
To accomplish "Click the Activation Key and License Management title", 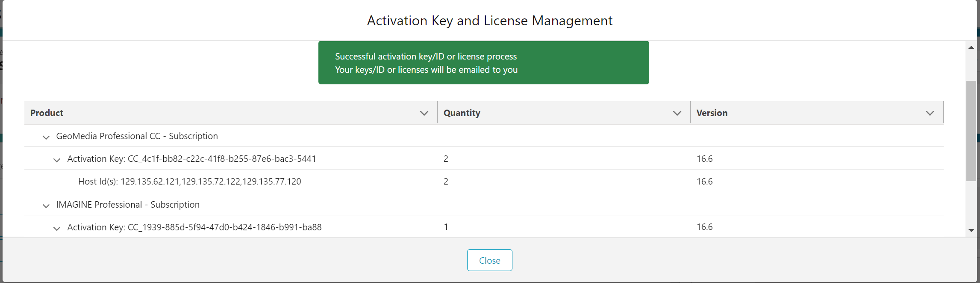I will tap(489, 20).
